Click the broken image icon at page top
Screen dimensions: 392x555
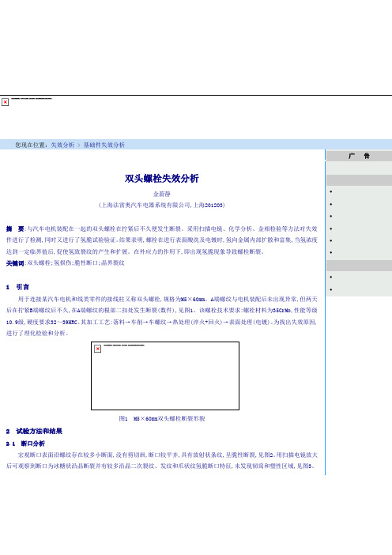[6, 102]
